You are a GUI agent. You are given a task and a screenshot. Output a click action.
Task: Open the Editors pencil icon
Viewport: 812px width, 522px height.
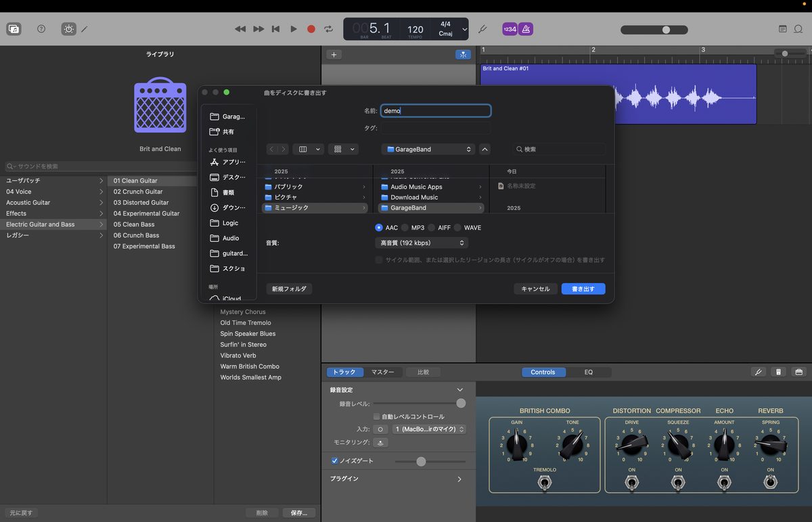pos(85,29)
